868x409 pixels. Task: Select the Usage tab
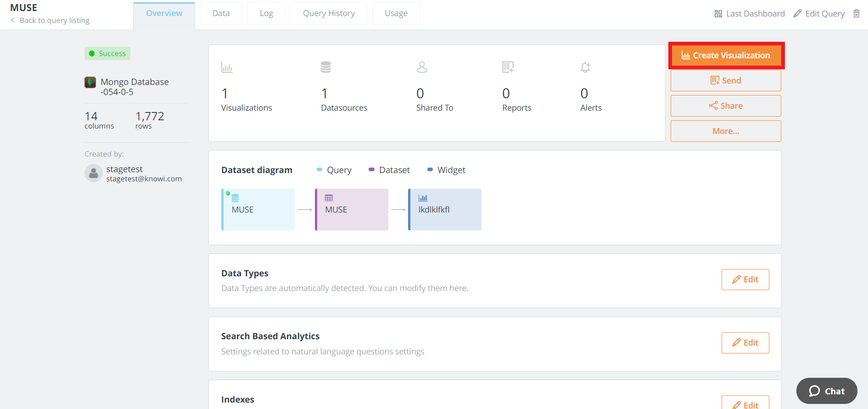click(396, 13)
